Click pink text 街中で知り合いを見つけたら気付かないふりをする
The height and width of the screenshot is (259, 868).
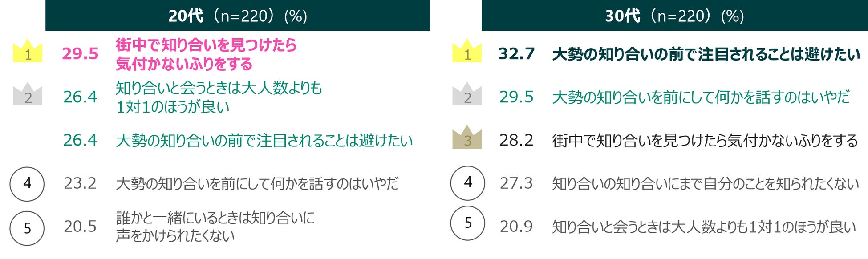coord(206,54)
